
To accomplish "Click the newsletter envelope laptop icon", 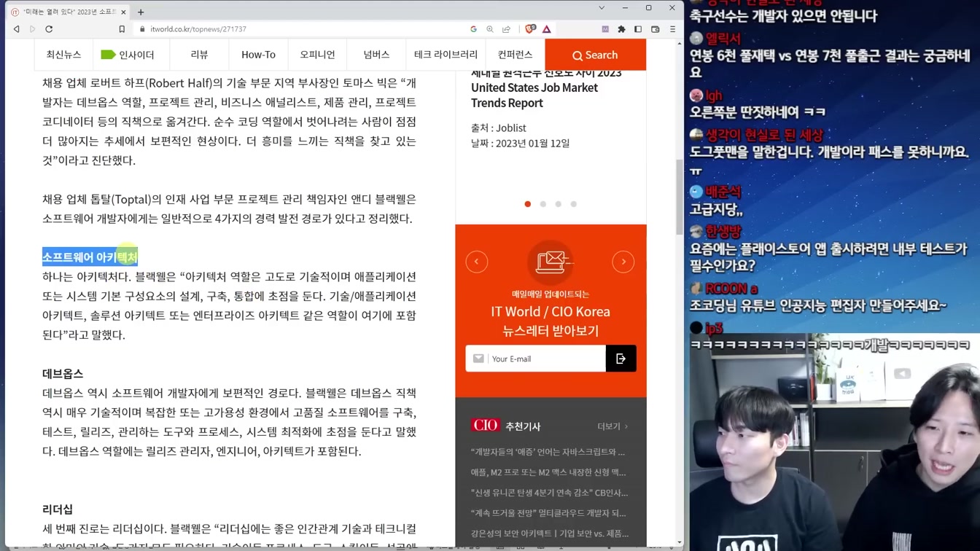I will (551, 262).
